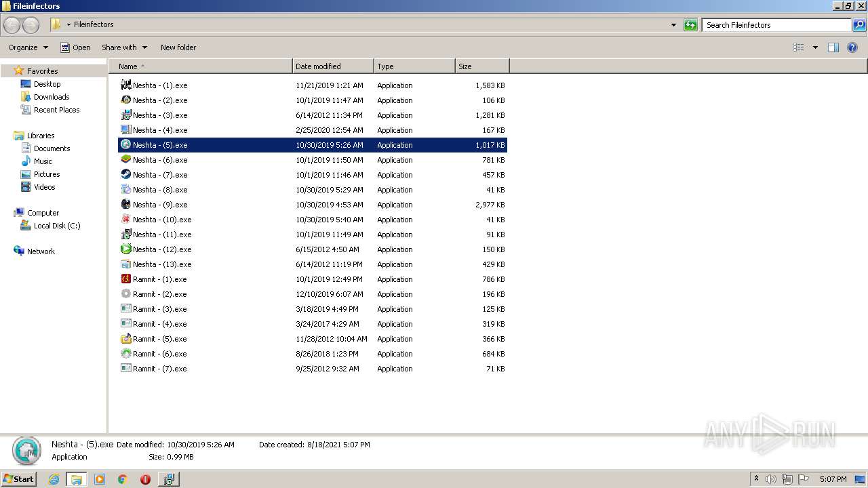The width and height of the screenshot is (868, 488).
Task: Open Downloads in the navigation pane
Action: pyautogui.click(x=52, y=97)
